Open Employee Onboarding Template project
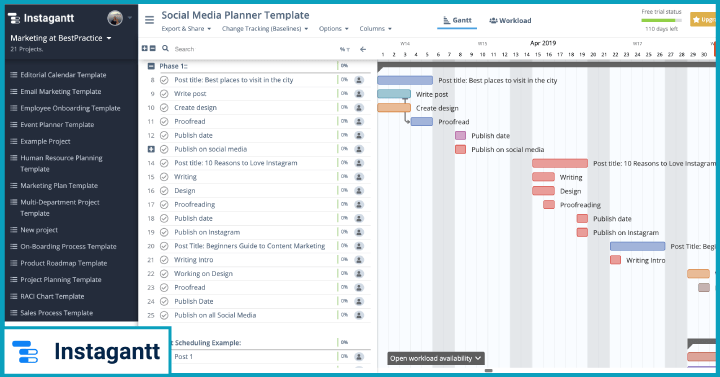 pos(70,108)
